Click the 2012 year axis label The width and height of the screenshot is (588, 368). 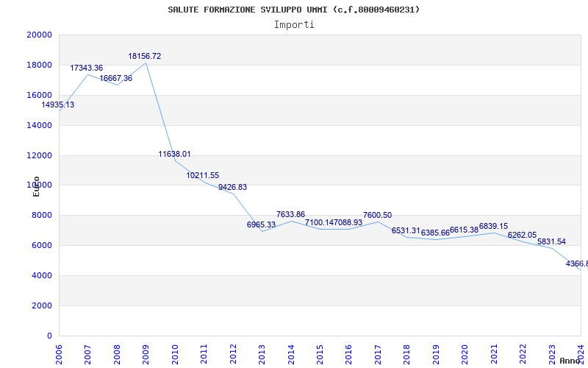click(x=233, y=355)
